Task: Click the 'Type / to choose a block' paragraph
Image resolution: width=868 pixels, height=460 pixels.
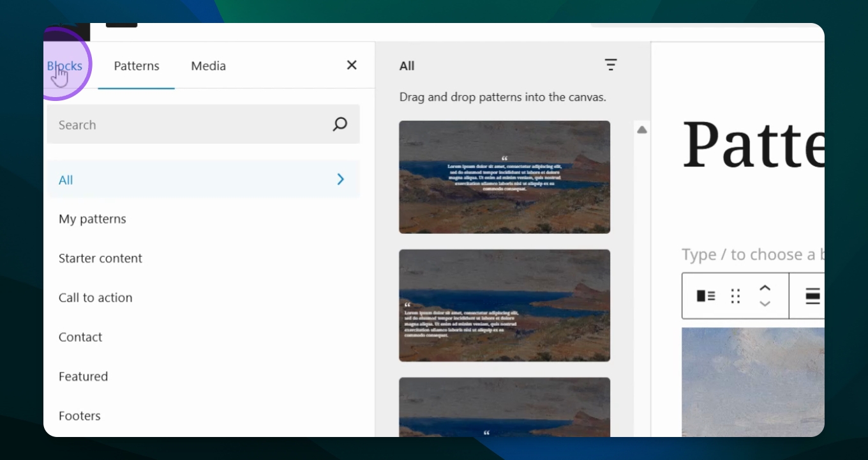Action: 753,255
